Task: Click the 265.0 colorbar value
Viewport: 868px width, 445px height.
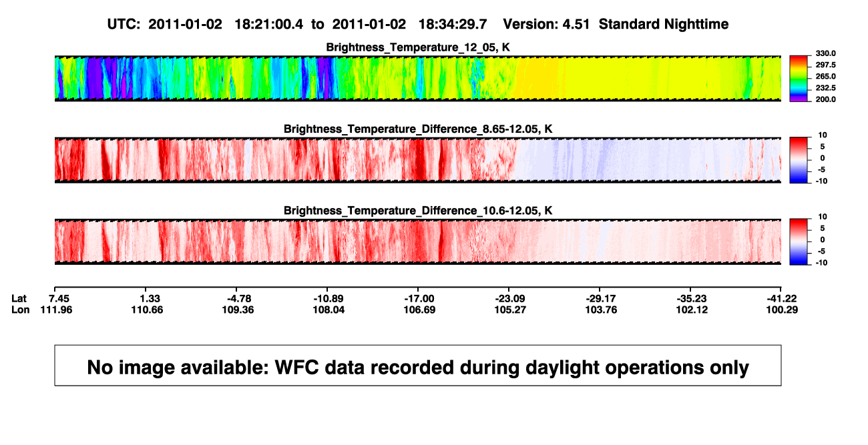Action: click(826, 76)
